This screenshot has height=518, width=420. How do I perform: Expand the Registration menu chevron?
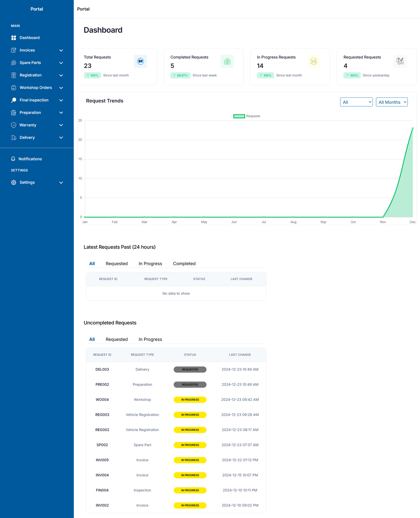pyautogui.click(x=61, y=75)
